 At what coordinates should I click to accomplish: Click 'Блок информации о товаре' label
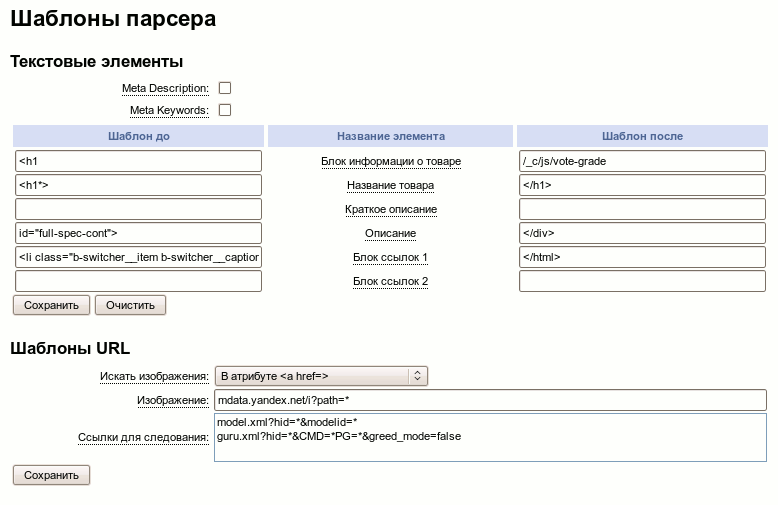coord(390,161)
